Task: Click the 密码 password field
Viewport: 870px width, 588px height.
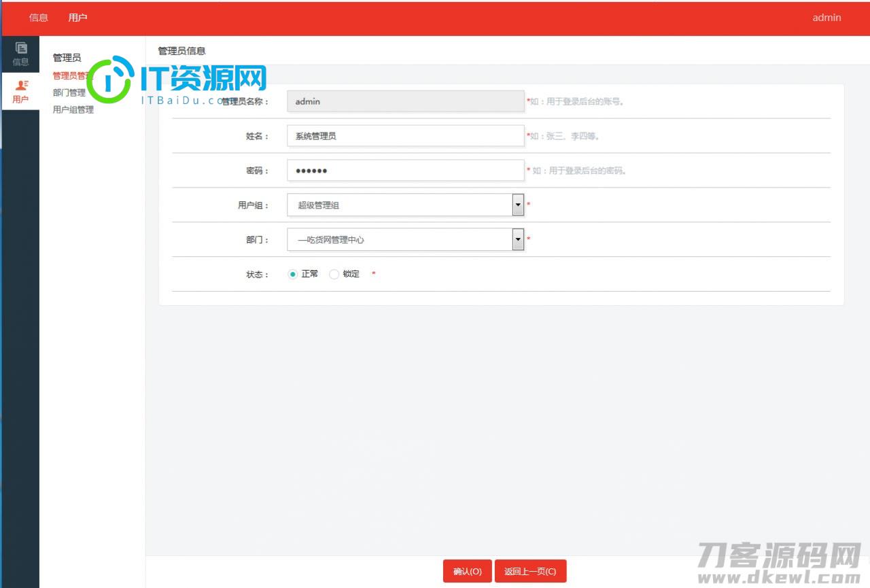Action: (406, 171)
